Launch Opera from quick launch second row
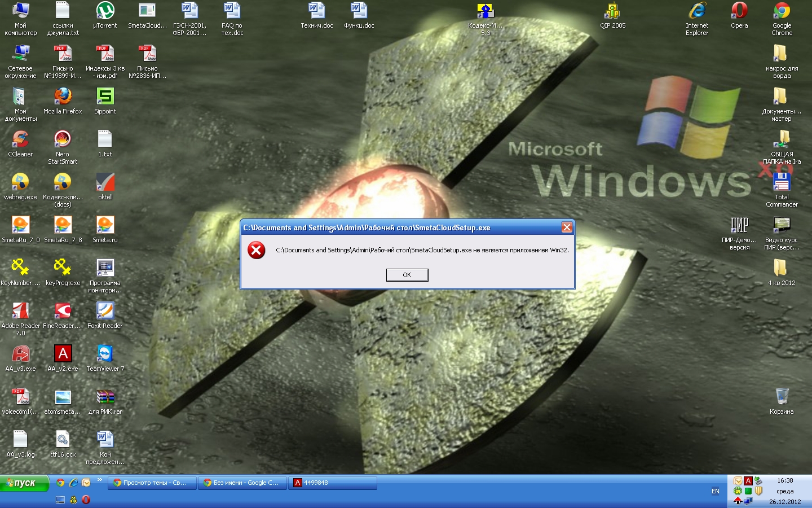812x508 pixels. 86,500
